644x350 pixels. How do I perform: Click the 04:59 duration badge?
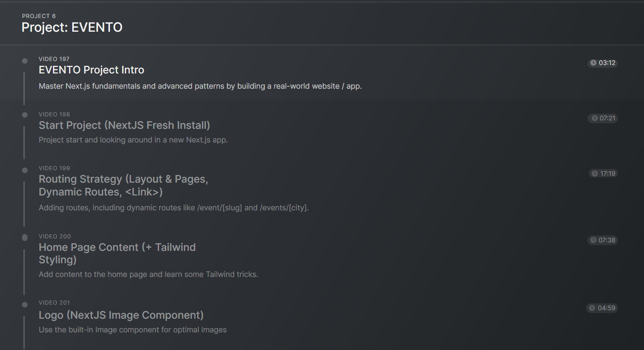602,308
